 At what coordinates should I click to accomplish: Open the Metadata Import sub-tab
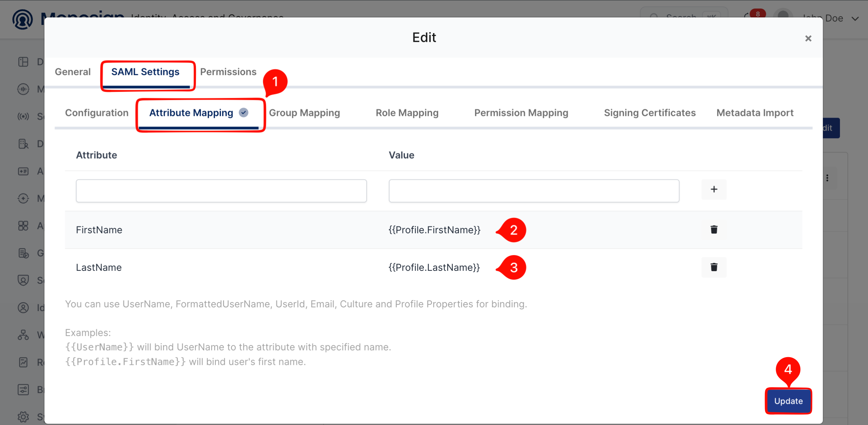(x=755, y=113)
